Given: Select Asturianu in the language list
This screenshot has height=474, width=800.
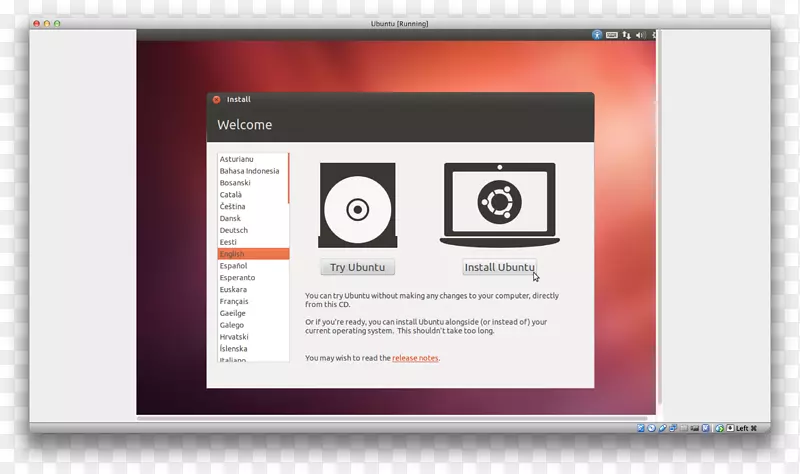Looking at the screenshot, I should click(x=253, y=159).
